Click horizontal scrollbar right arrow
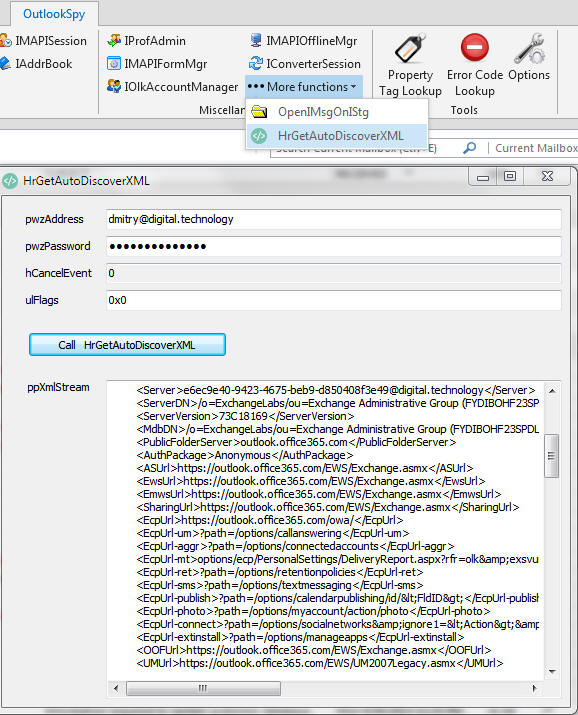Image resolution: width=578 pixels, height=715 pixels. click(x=534, y=688)
